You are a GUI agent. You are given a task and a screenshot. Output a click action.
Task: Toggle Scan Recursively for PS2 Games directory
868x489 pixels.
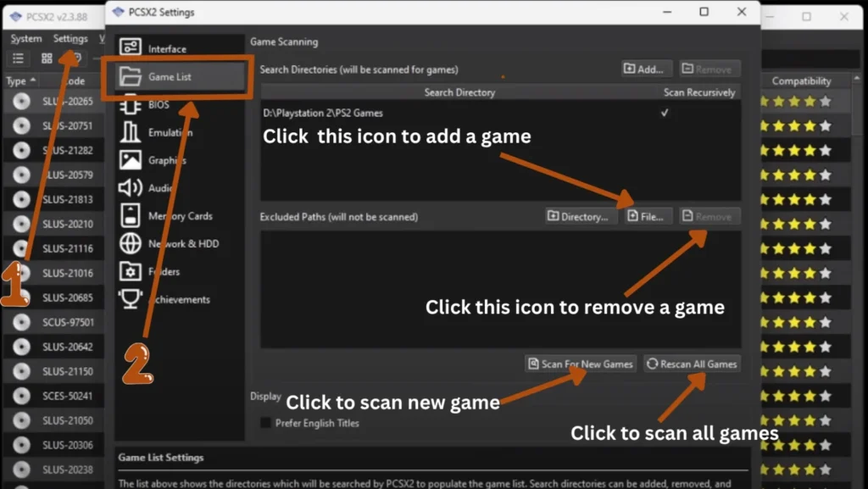point(665,113)
